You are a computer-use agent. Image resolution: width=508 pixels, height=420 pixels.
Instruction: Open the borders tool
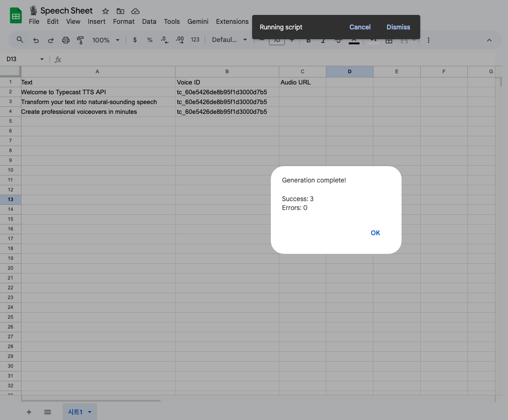click(389, 40)
